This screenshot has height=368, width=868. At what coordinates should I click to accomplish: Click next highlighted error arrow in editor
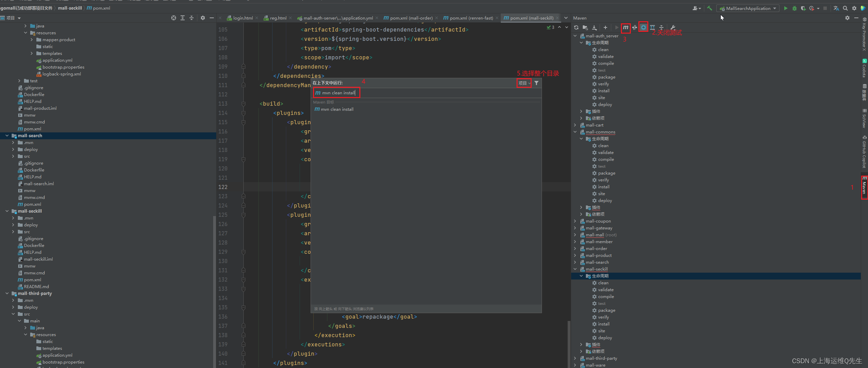(566, 27)
